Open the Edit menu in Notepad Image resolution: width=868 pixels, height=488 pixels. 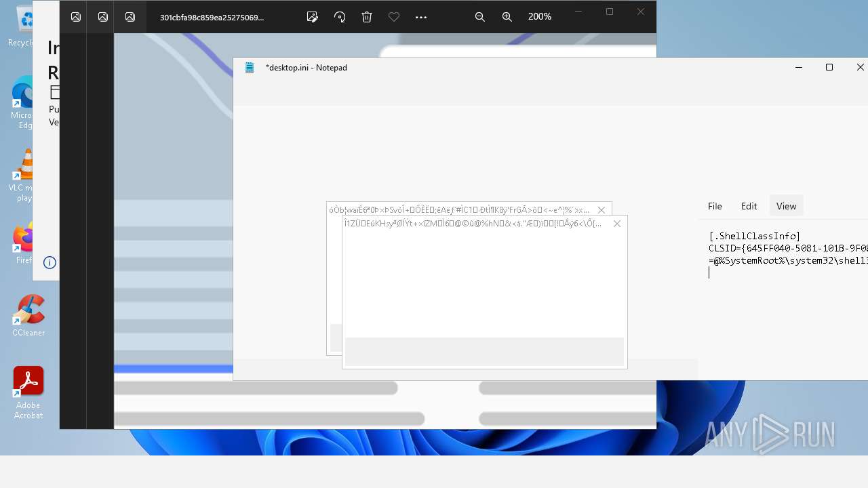pyautogui.click(x=749, y=206)
